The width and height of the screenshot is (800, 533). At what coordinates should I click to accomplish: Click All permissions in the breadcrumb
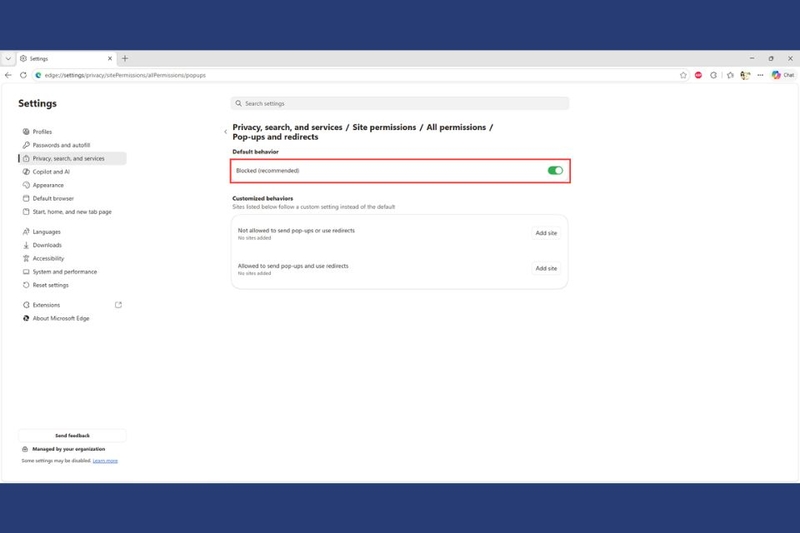tap(456, 127)
